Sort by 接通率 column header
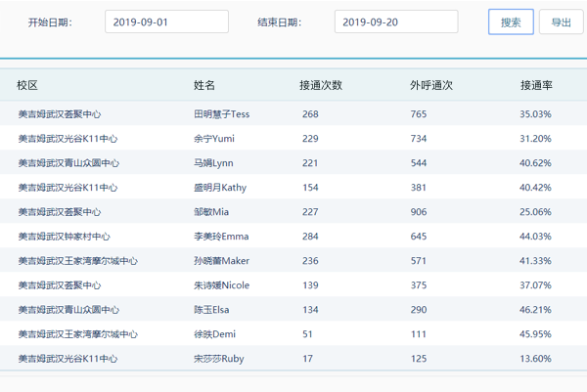Image resolution: width=587 pixels, height=392 pixels. coord(536,86)
